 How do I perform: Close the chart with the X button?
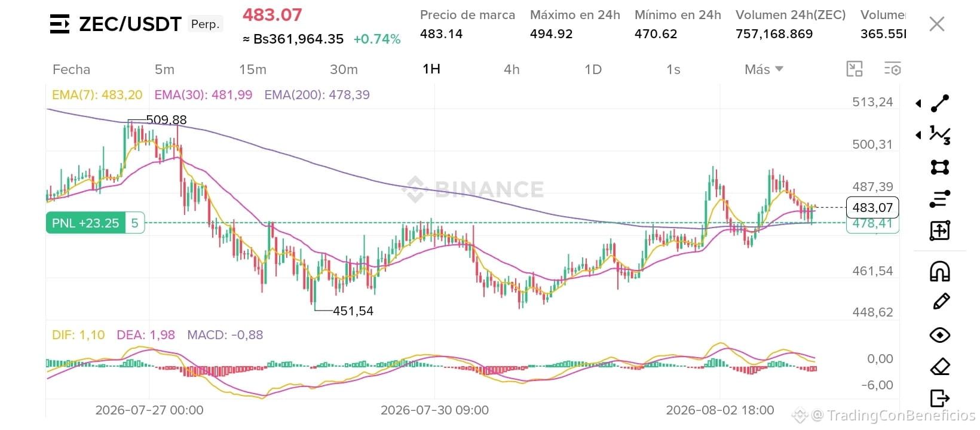937,24
